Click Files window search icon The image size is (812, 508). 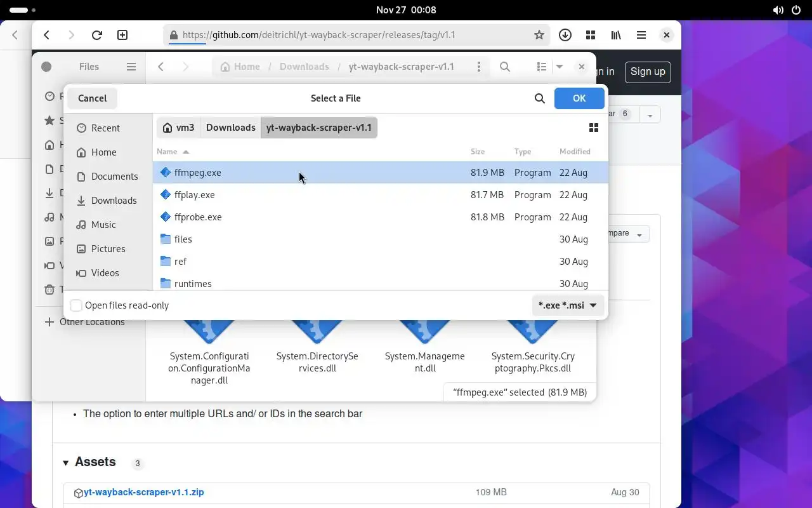pyautogui.click(x=505, y=67)
